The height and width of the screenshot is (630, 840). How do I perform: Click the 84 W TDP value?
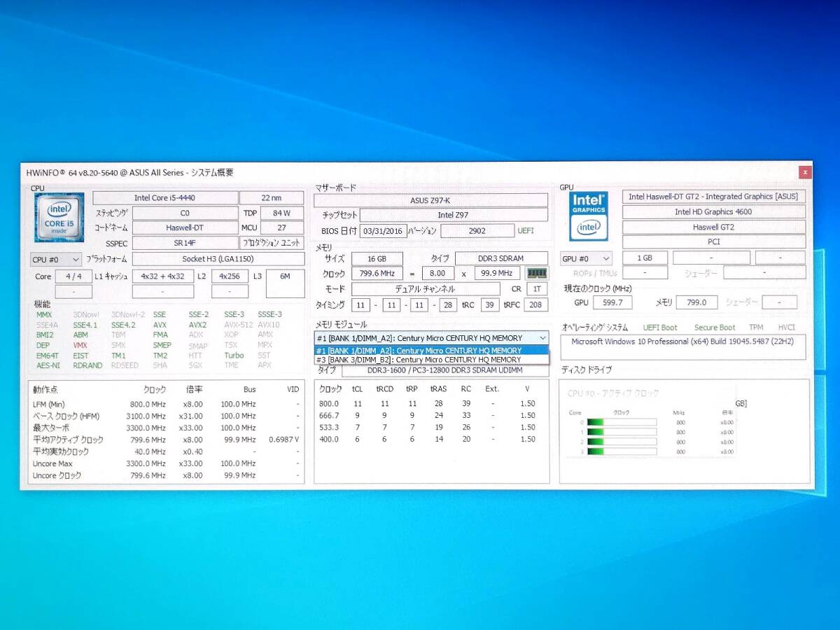click(283, 213)
